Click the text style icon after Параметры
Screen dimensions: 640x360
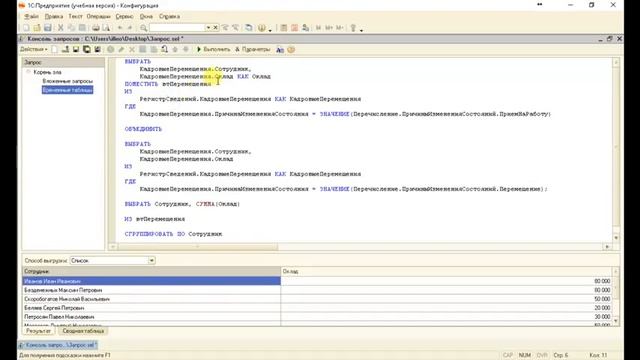click(280, 49)
